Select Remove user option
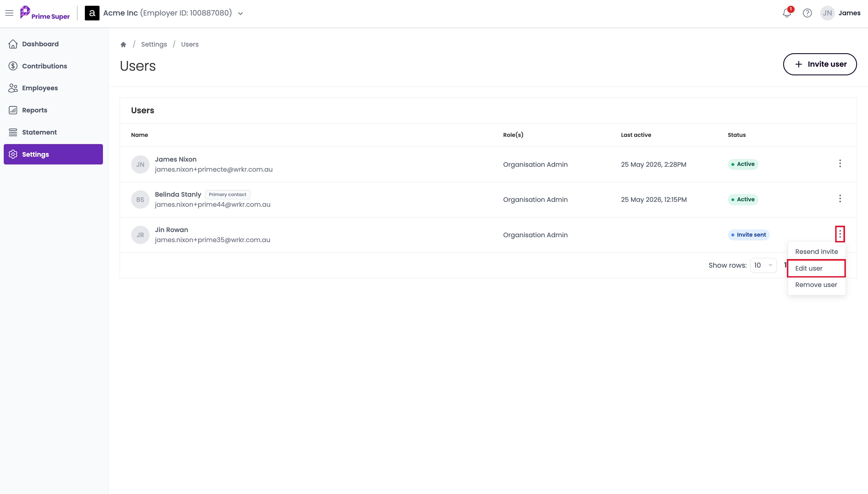The image size is (868, 494). coord(816,285)
